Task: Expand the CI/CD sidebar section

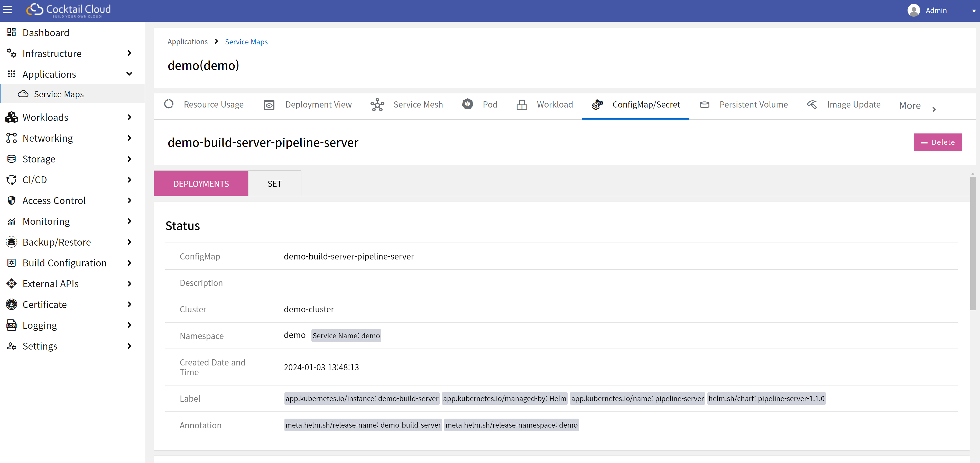Action: coord(129,180)
